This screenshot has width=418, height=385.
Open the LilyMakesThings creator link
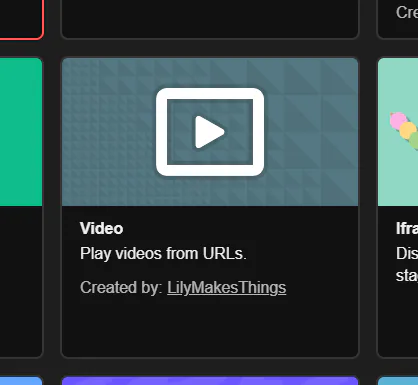(226, 288)
